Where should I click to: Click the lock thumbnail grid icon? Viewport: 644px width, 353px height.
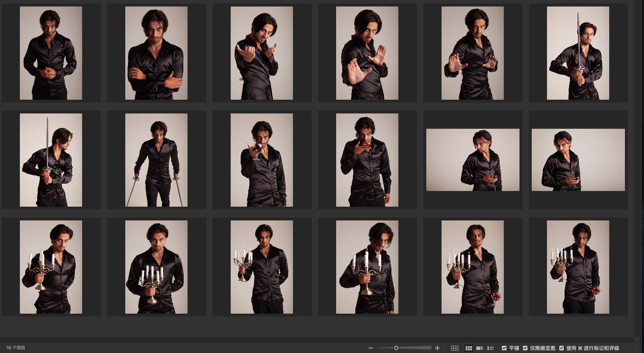tap(455, 348)
